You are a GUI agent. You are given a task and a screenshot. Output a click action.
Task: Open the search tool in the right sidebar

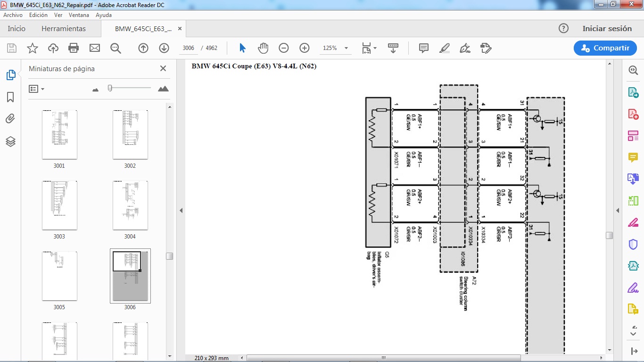pos(633,70)
